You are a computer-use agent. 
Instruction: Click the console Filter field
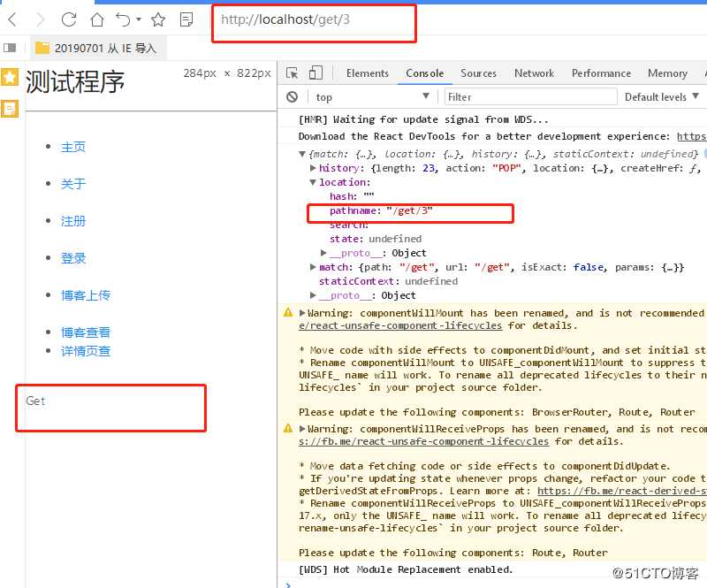pyautogui.click(x=531, y=97)
